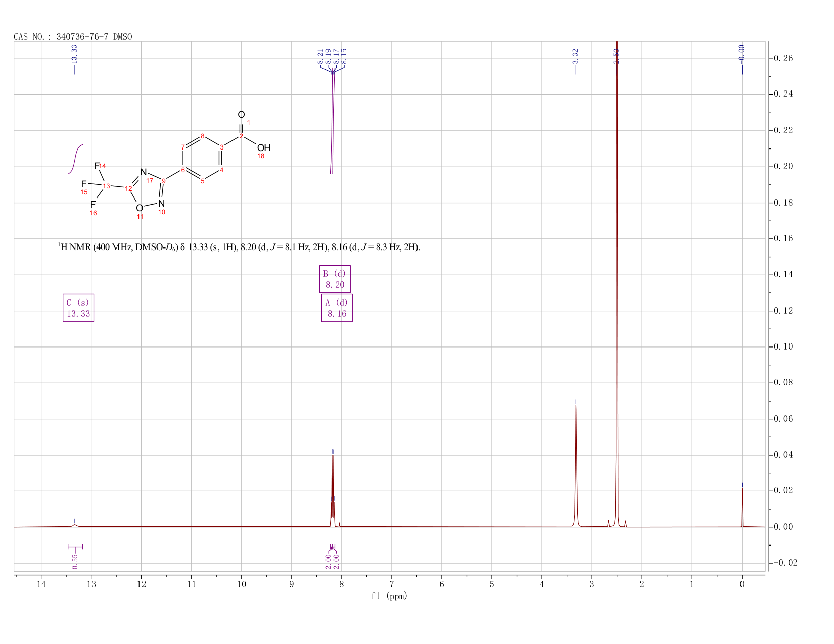Select the fluorine atom labeled 16
Screen dimensions: 834x644
coord(93,204)
